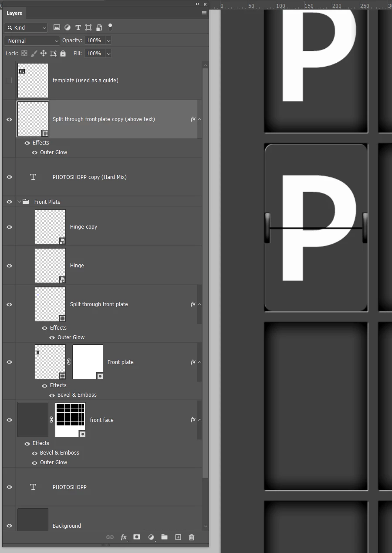
Task: Click the Fill percentage field
Action: click(95, 54)
